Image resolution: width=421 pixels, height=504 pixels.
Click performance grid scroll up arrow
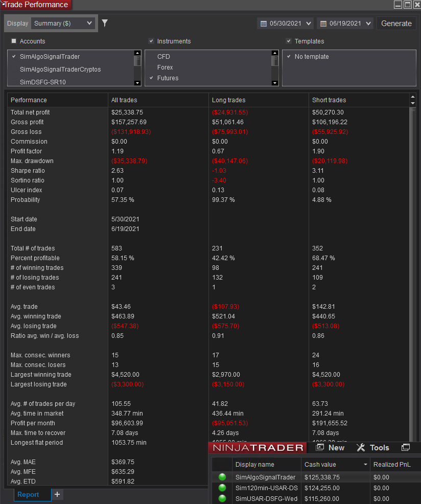[x=413, y=97]
